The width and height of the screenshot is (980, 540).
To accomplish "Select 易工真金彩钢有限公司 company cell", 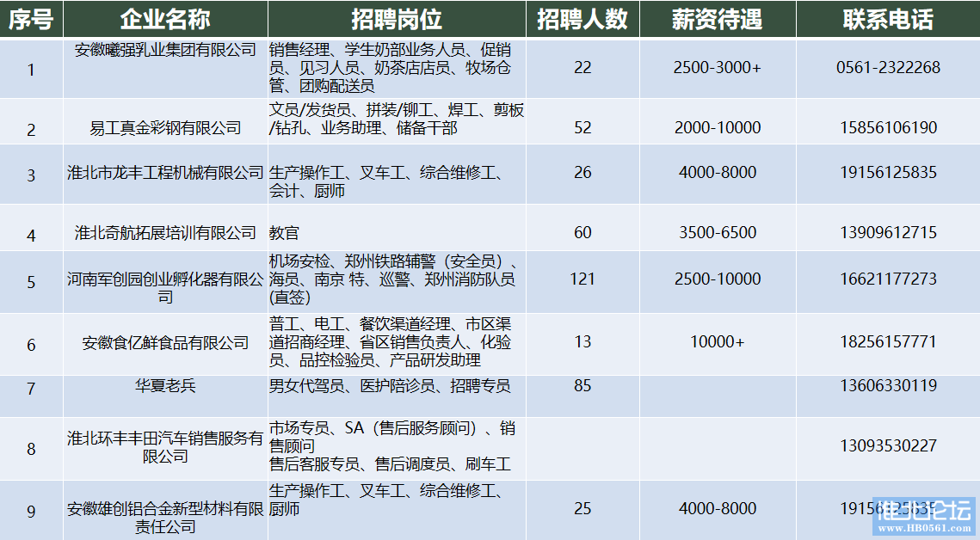I will tap(165, 128).
